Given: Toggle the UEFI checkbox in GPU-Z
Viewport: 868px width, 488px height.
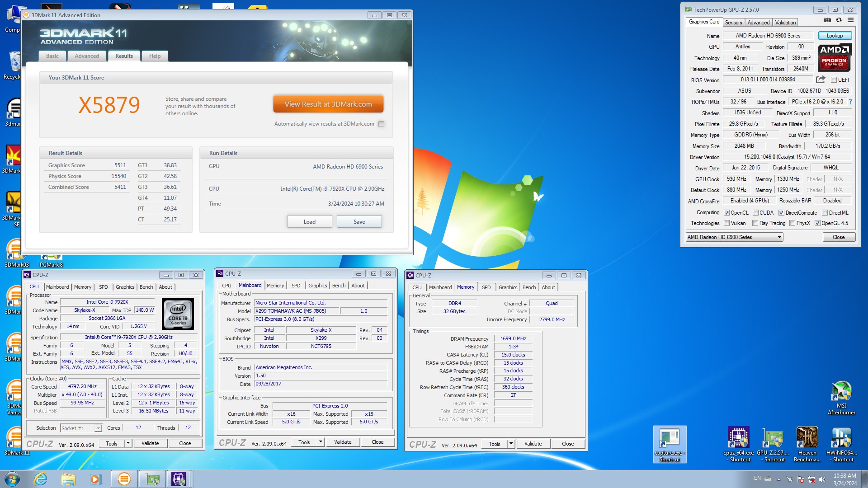Looking at the screenshot, I should click(x=834, y=80).
